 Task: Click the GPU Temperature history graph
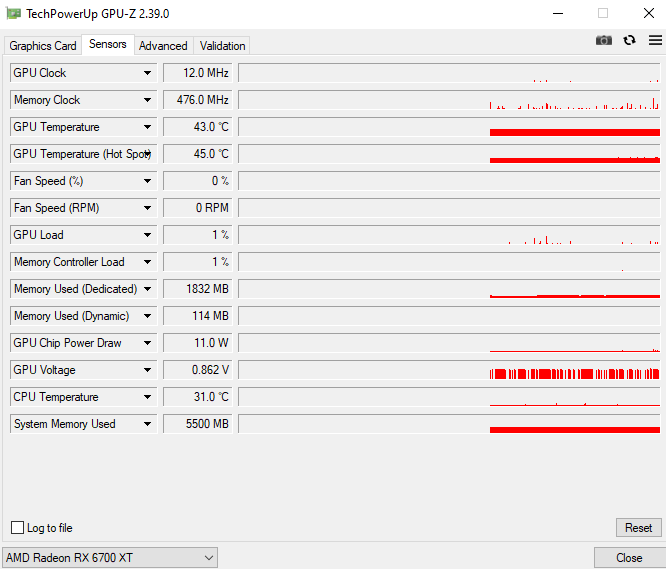[x=449, y=127]
